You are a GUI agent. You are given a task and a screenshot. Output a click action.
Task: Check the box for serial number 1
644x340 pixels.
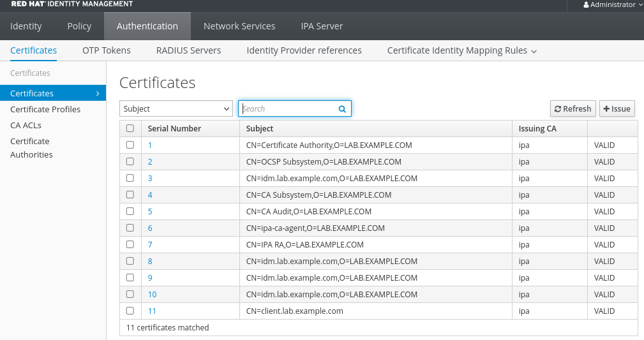click(x=130, y=145)
